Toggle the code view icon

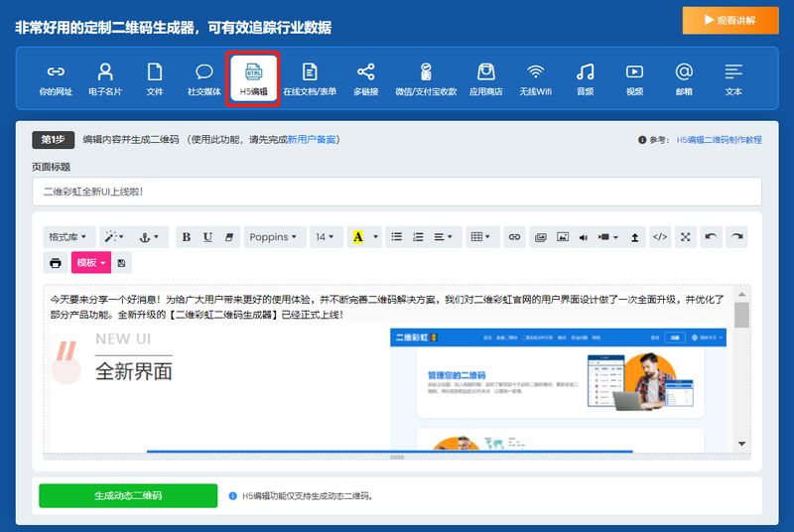point(660,237)
